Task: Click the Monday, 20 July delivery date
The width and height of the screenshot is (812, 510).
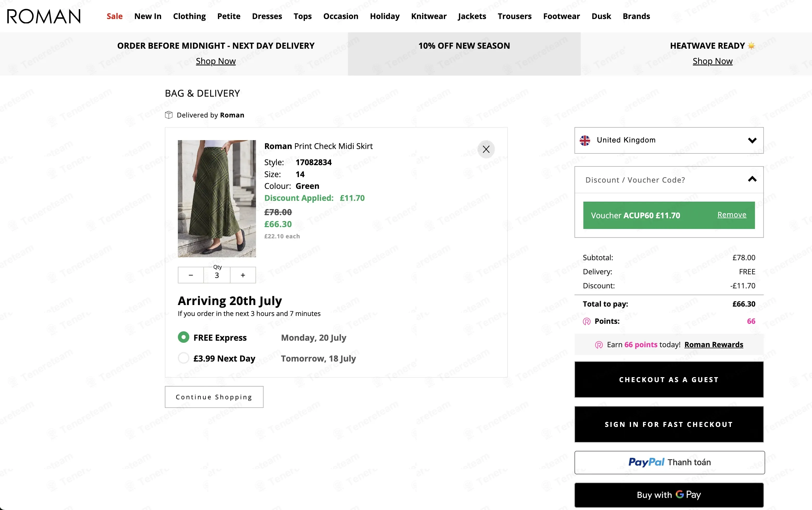Action: pos(314,338)
